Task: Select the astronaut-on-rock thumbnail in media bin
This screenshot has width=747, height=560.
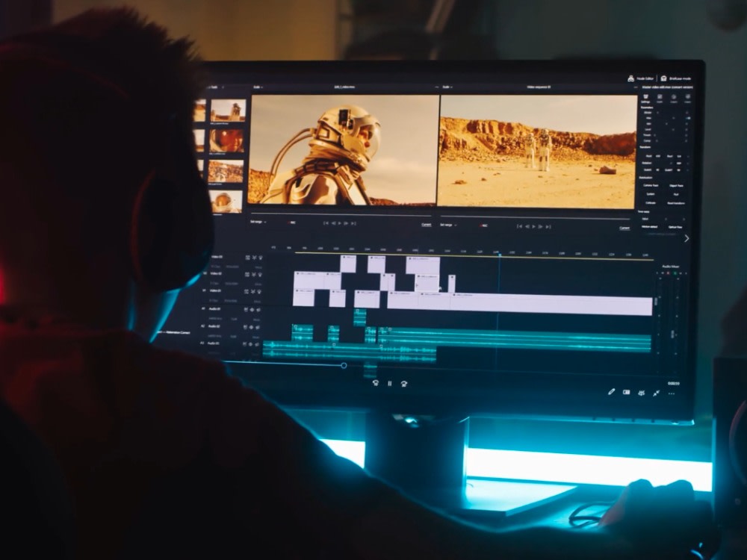Action: pyautogui.click(x=228, y=111)
